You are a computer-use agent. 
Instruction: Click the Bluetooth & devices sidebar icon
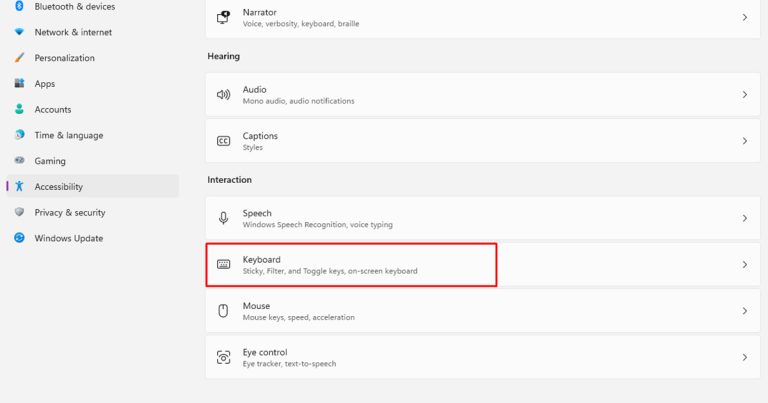(x=19, y=7)
